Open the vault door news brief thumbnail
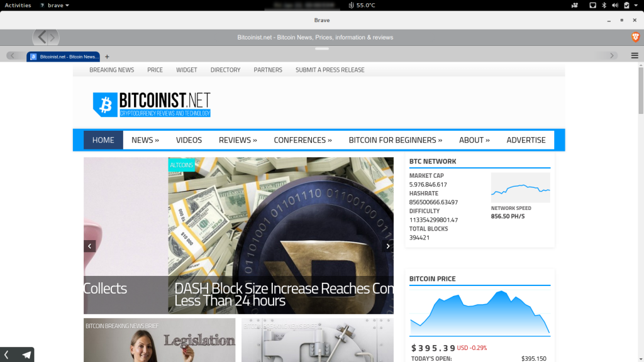This screenshot has height=362, width=644. [x=318, y=340]
